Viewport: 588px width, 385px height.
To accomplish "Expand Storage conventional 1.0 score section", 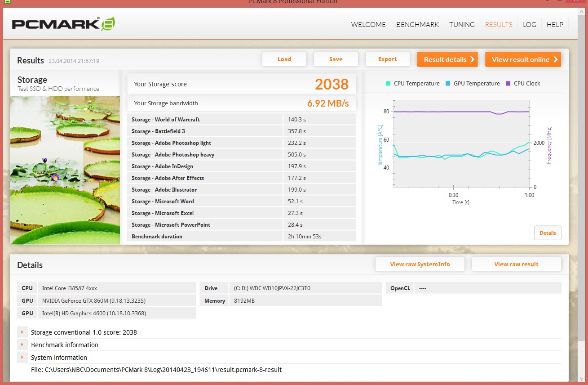I will click(22, 332).
